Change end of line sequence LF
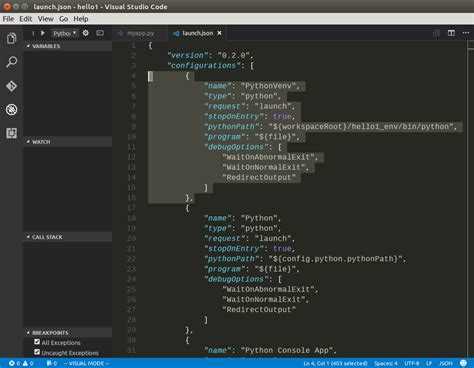 pos(429,363)
